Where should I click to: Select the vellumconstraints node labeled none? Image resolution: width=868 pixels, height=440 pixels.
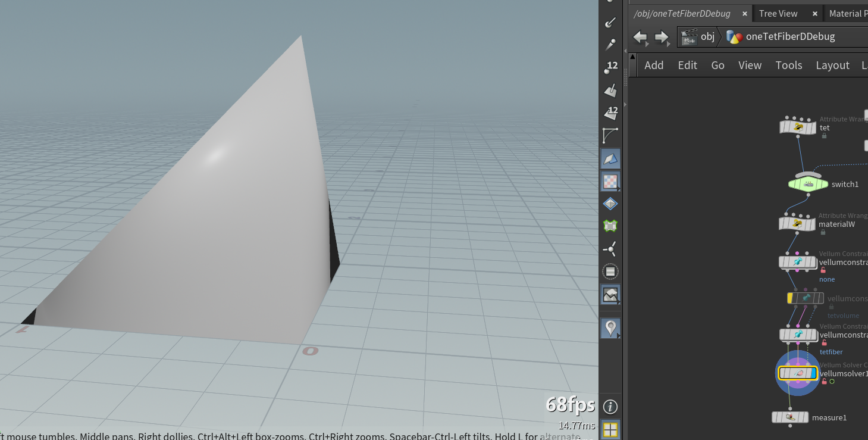pos(798,262)
